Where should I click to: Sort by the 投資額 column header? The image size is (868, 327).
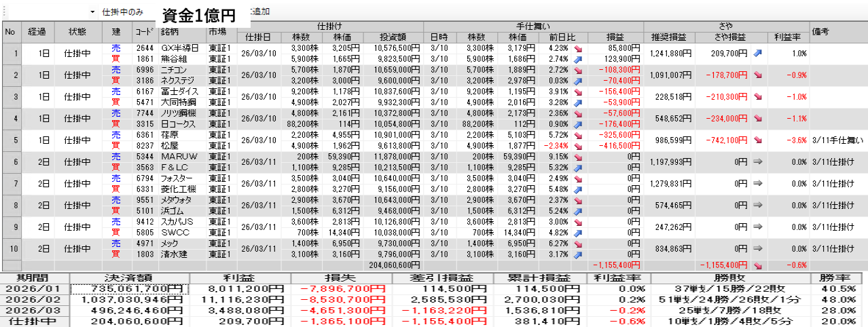391,37
